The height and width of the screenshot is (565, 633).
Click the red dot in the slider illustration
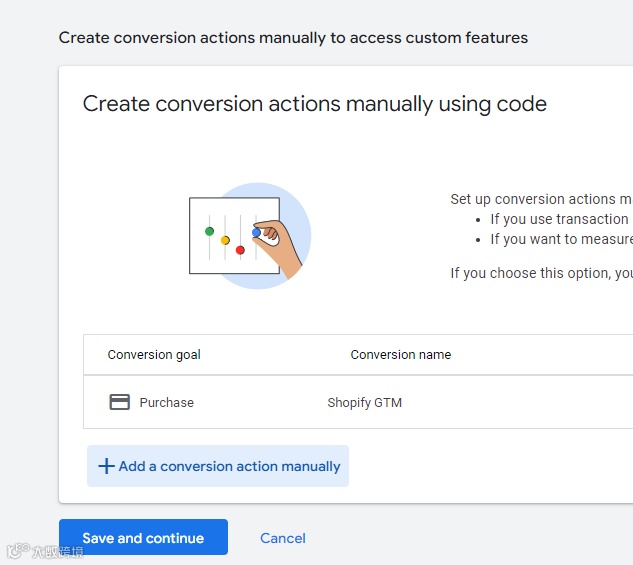click(x=240, y=250)
